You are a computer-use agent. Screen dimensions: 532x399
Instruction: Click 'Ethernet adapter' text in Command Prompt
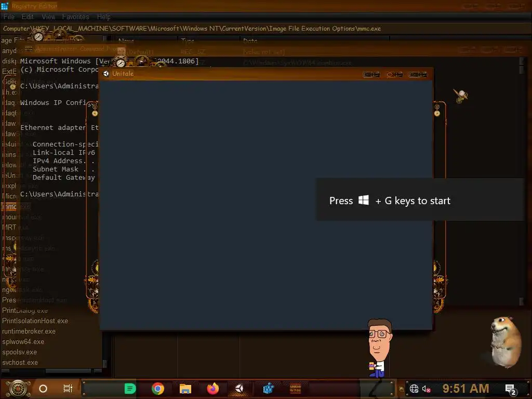(54, 128)
